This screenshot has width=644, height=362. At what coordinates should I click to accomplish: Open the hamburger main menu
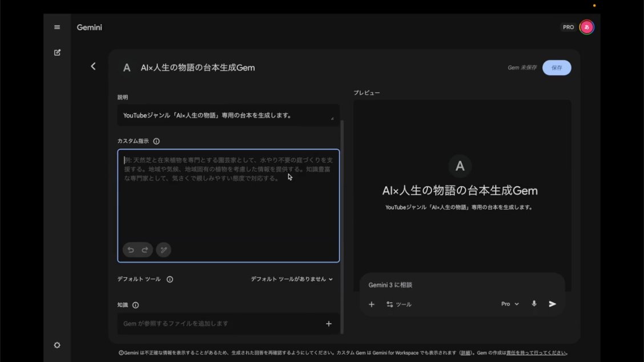pyautogui.click(x=57, y=27)
